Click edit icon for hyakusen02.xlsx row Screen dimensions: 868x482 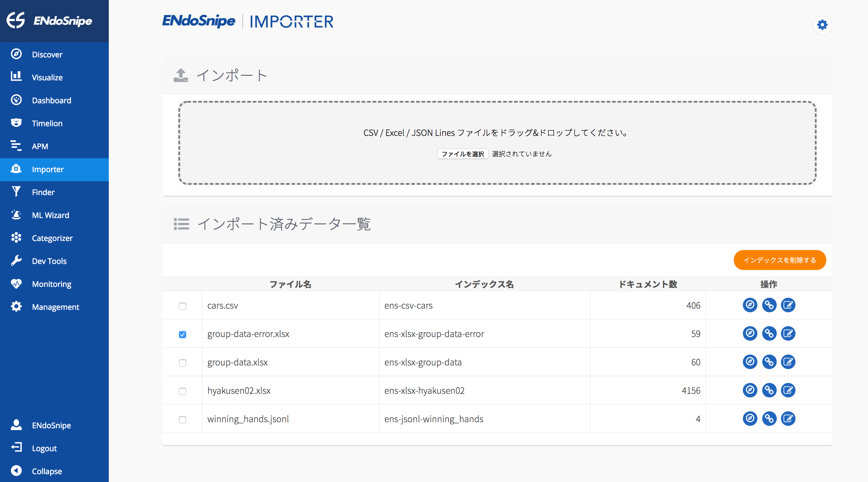click(x=788, y=390)
